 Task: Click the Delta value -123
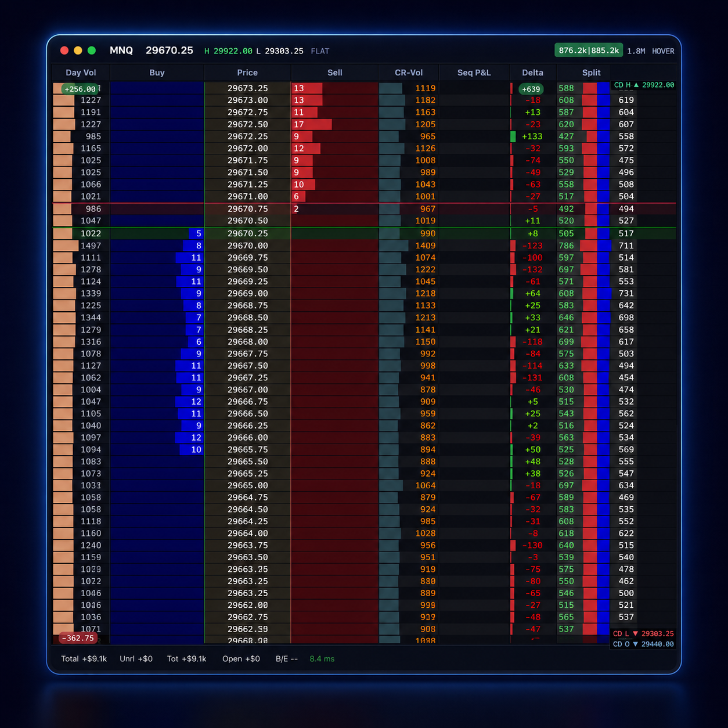pyautogui.click(x=532, y=246)
